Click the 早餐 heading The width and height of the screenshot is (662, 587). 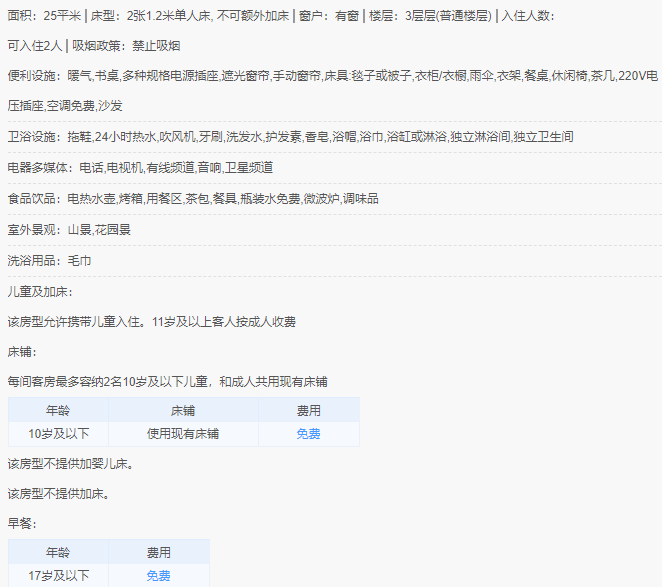pos(22,524)
